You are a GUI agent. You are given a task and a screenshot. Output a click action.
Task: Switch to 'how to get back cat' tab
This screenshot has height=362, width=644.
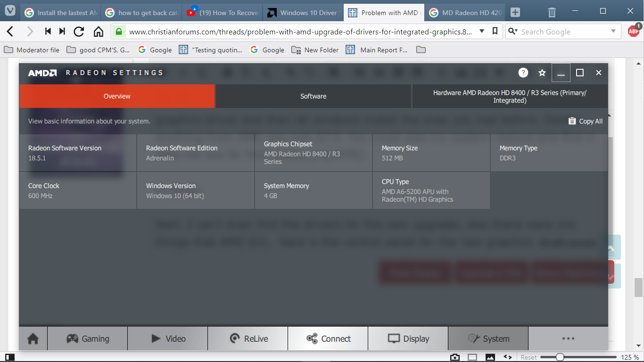tap(141, 13)
